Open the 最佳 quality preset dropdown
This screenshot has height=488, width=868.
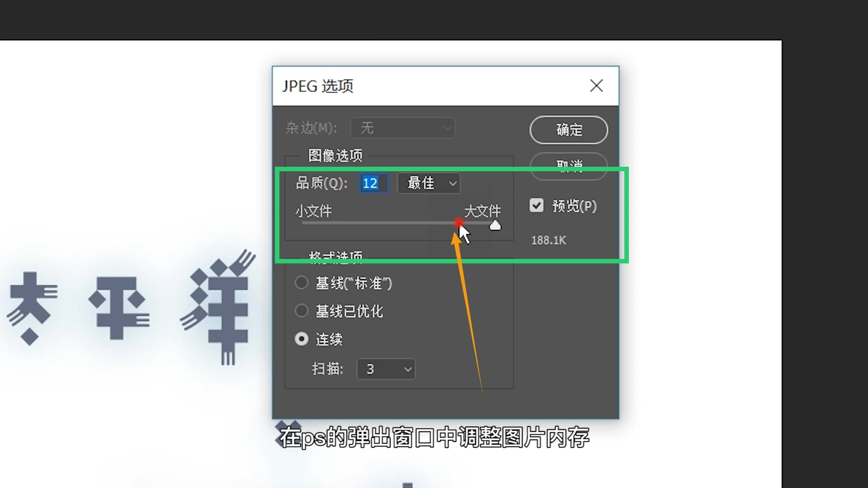coord(428,183)
